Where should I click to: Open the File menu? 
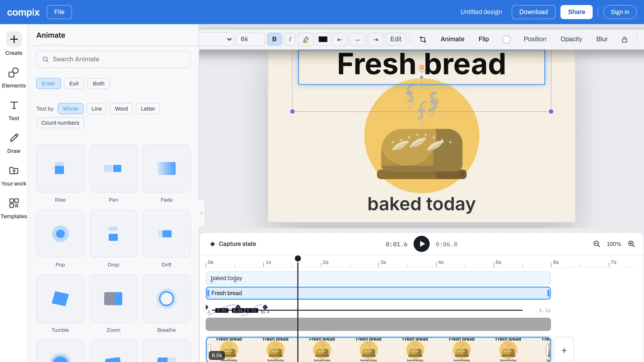click(59, 12)
